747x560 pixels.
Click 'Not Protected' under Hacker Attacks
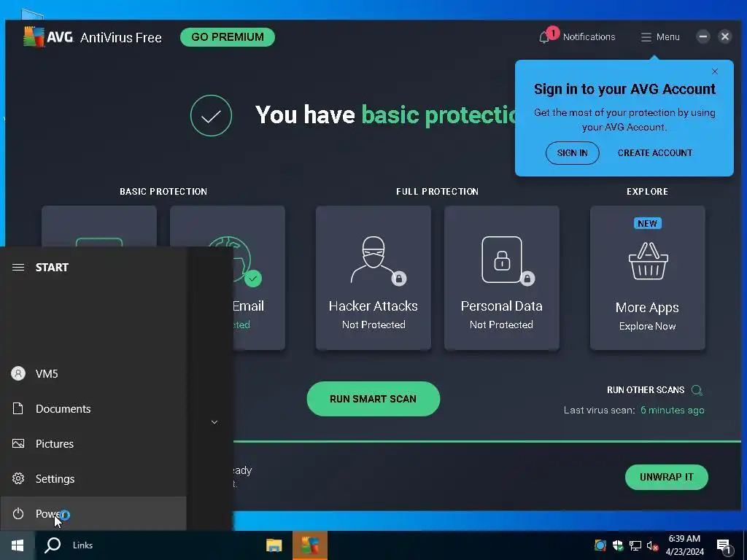coord(373,324)
